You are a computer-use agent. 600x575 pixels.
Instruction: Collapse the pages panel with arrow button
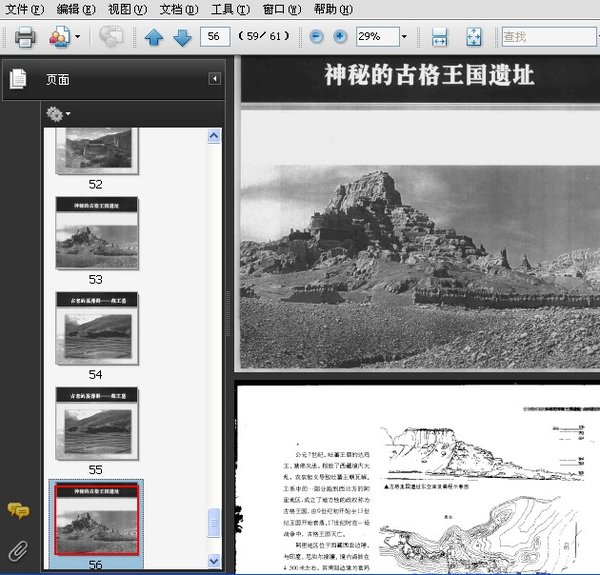tap(214, 79)
